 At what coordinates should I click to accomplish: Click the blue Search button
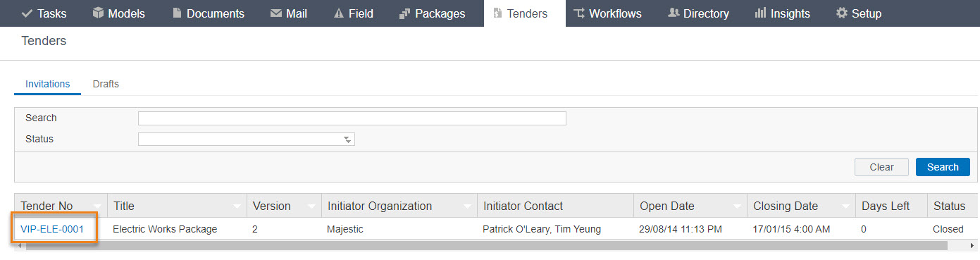tap(943, 167)
